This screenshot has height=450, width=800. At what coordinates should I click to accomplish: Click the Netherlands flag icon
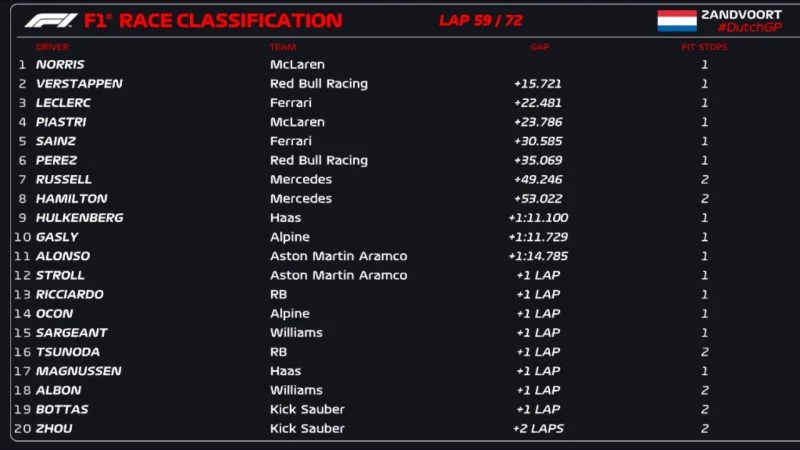coord(677,21)
